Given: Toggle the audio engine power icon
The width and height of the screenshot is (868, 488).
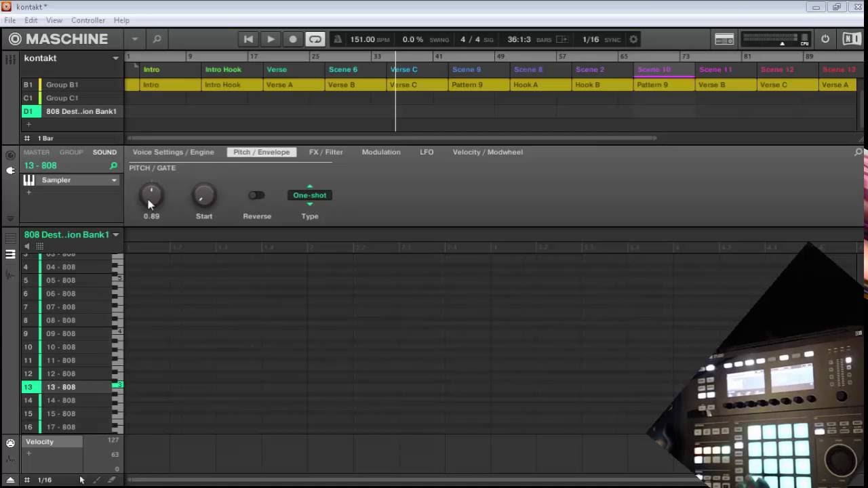Looking at the screenshot, I should pyautogui.click(x=825, y=39).
